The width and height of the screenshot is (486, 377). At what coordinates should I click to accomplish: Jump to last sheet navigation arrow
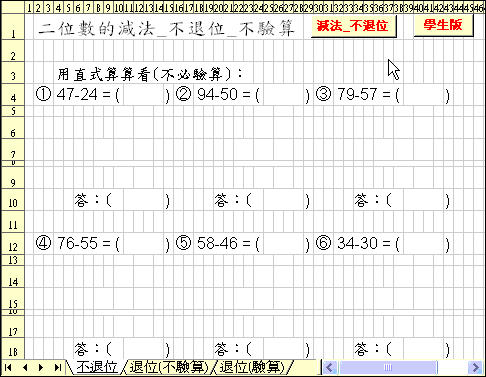click(58, 368)
